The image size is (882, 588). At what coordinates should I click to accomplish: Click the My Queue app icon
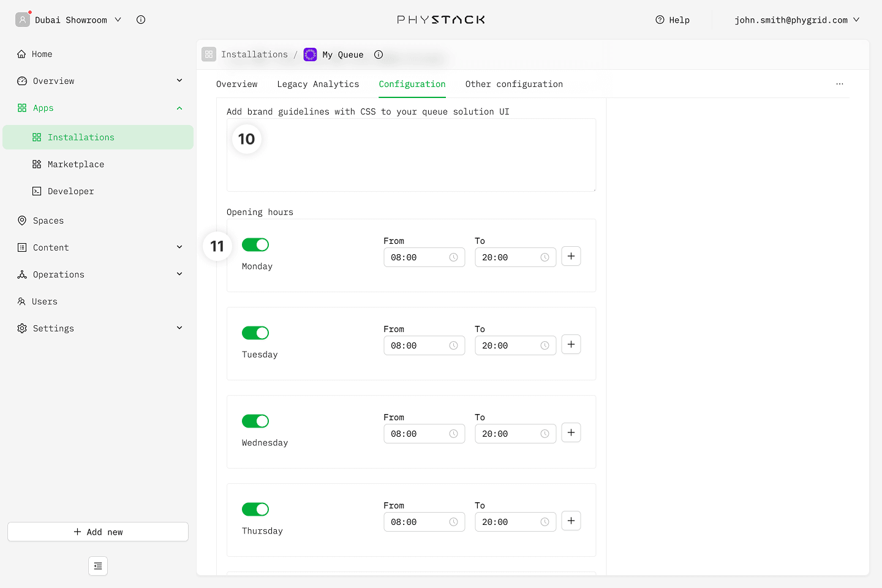click(311, 55)
